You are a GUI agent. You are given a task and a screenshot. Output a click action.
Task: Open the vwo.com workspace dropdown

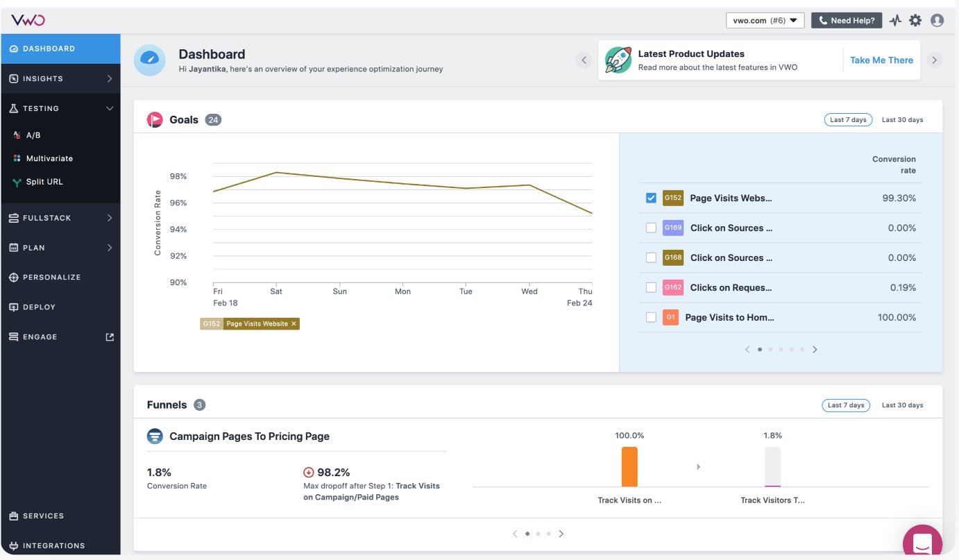click(764, 20)
